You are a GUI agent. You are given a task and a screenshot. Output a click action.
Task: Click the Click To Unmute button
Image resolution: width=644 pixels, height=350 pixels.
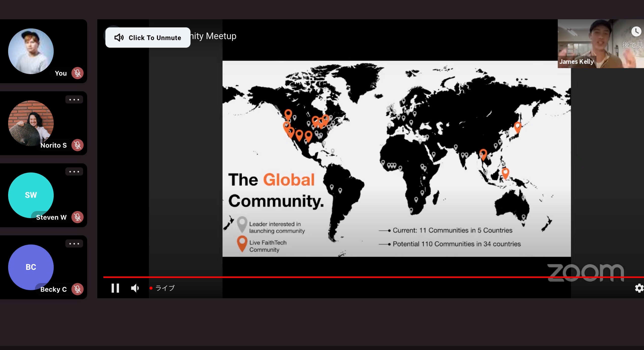coord(148,38)
